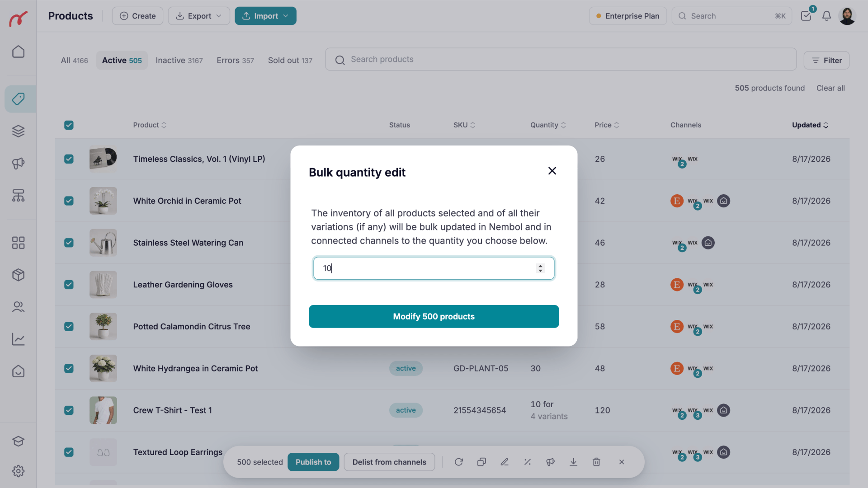
Task: Open the notifications bell
Action: click(826, 16)
